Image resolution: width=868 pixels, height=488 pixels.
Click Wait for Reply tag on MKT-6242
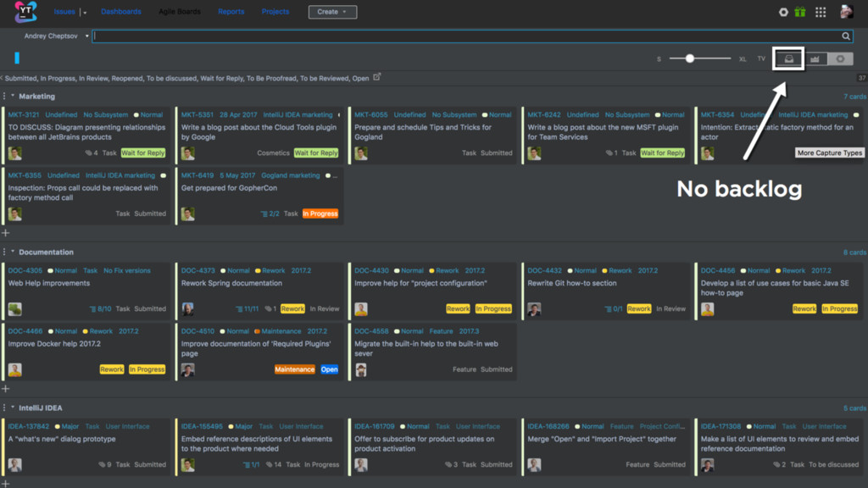662,152
